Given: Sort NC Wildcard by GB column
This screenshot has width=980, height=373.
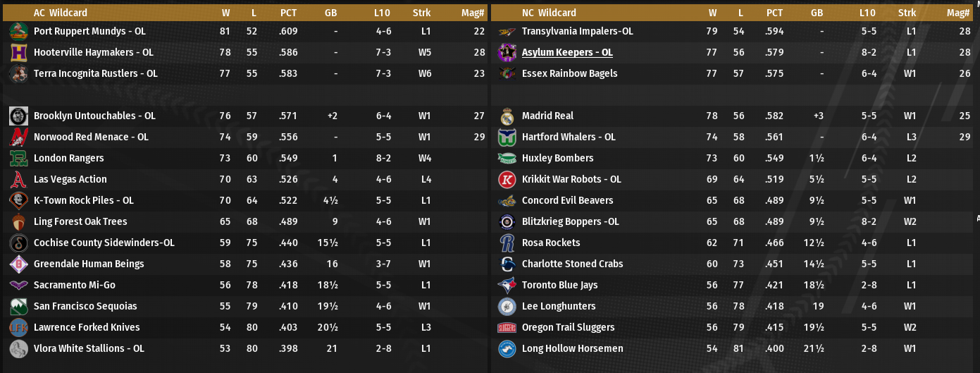Looking at the screenshot, I should 817,13.
